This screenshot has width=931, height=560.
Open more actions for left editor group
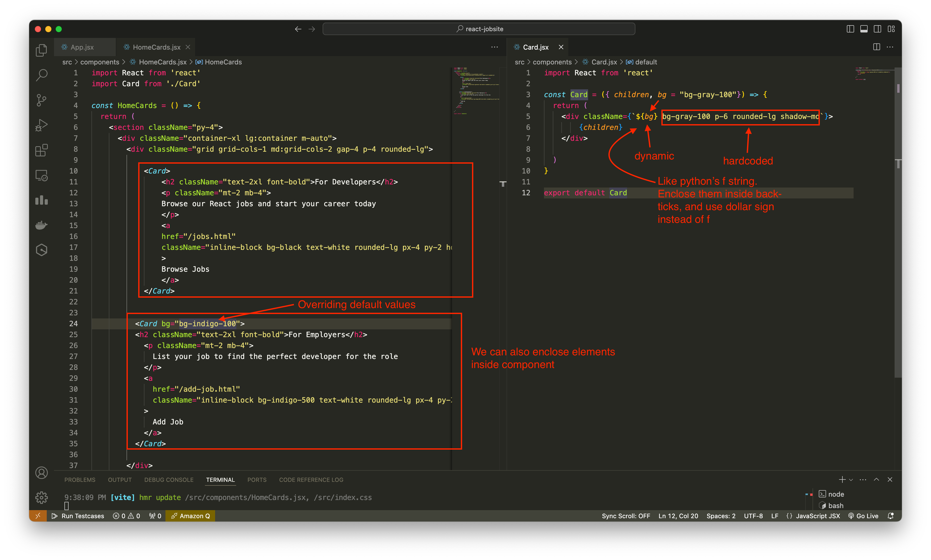point(494,47)
